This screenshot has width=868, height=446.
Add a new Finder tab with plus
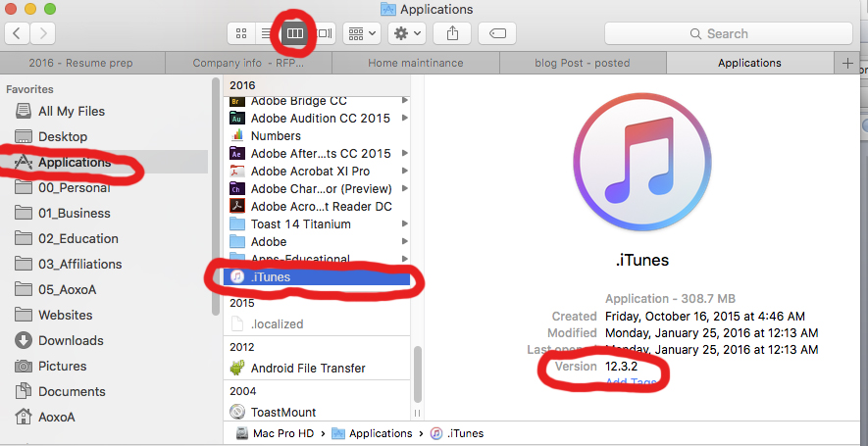point(847,63)
